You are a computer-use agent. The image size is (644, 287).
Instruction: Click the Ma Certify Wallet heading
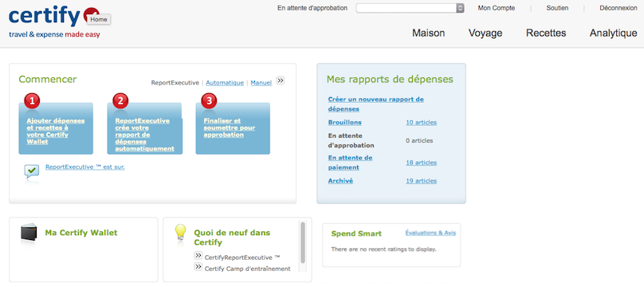pos(81,233)
